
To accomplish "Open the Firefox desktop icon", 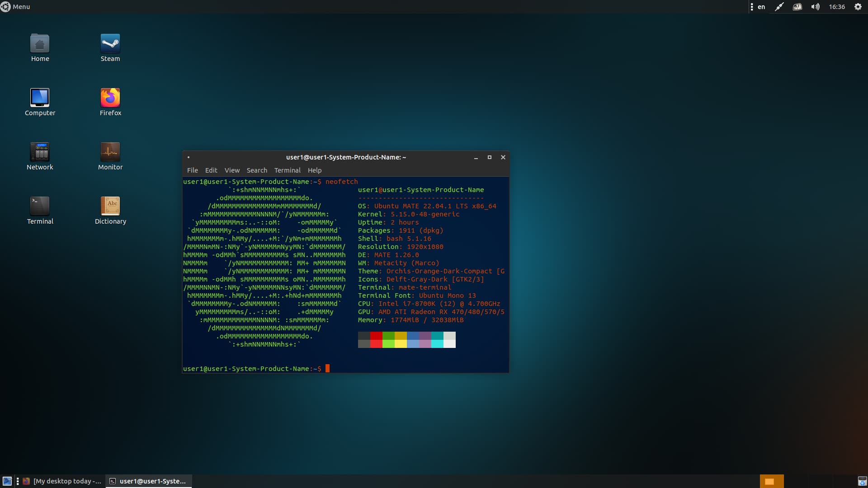I will (110, 98).
